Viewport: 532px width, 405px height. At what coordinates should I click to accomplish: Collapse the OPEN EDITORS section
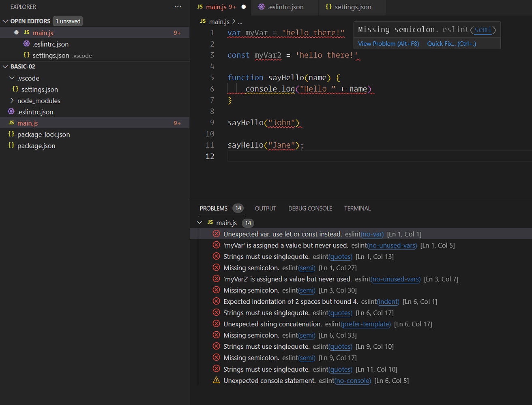5,21
